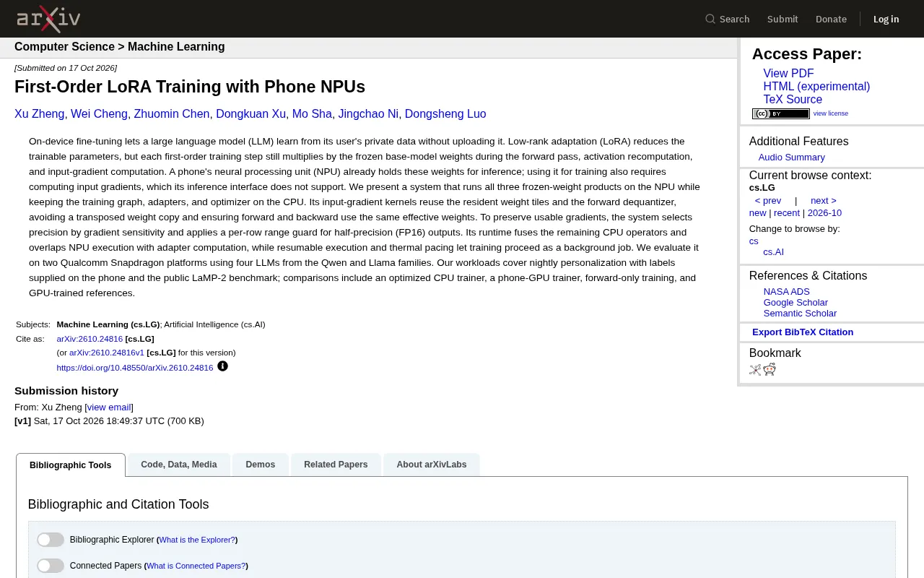Open 'What is Connected Papers?' help link

(x=196, y=566)
